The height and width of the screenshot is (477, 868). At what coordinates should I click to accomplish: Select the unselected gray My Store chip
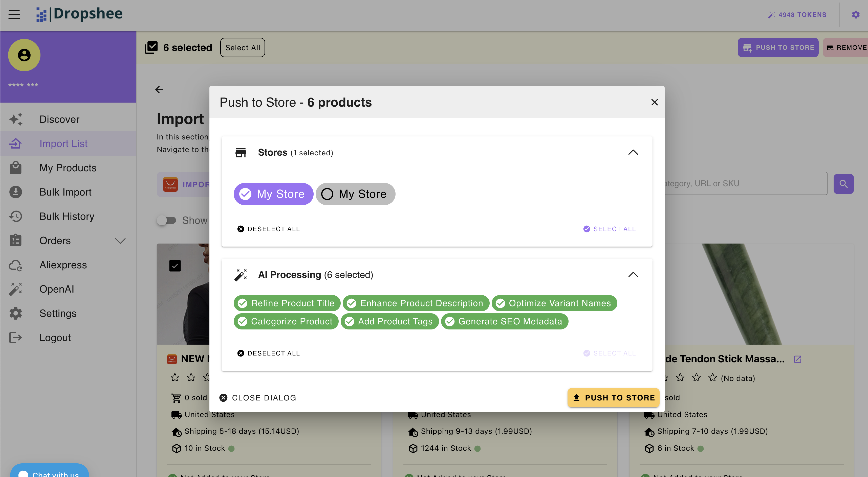pyautogui.click(x=355, y=194)
